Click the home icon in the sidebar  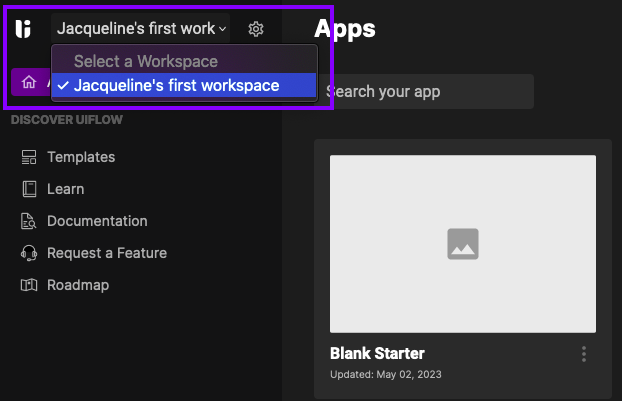[29, 82]
